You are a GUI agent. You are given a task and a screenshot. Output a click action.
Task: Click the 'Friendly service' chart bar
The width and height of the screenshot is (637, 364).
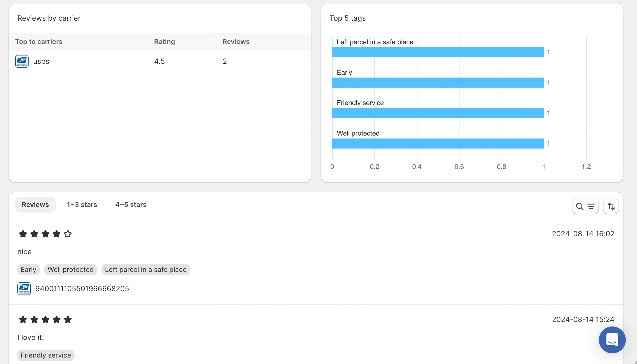click(x=438, y=113)
